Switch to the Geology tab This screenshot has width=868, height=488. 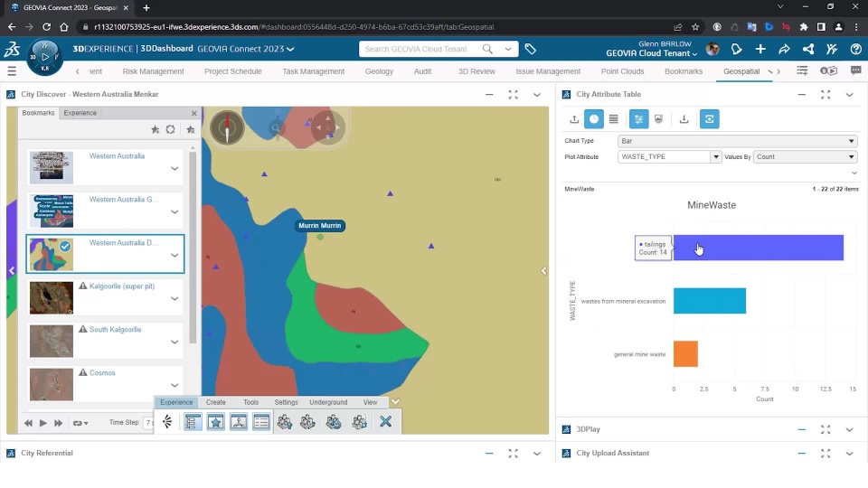[x=379, y=71]
